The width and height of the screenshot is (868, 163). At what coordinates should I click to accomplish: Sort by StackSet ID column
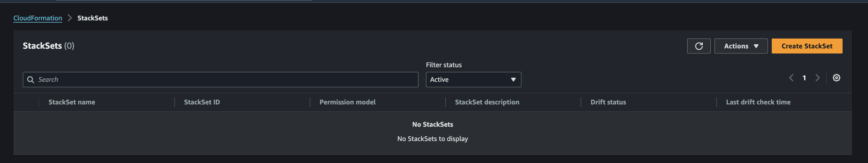pyautogui.click(x=202, y=102)
